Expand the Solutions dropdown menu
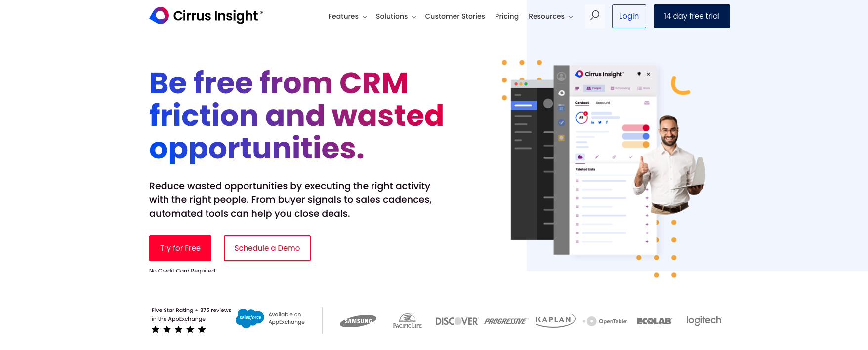The height and width of the screenshot is (350, 868). pos(396,16)
